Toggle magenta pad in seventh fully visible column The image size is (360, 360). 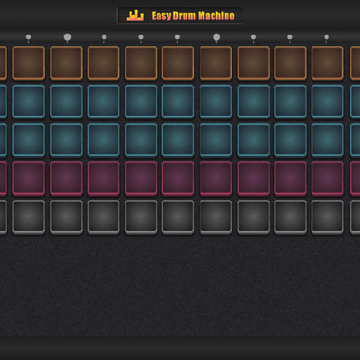point(254,178)
